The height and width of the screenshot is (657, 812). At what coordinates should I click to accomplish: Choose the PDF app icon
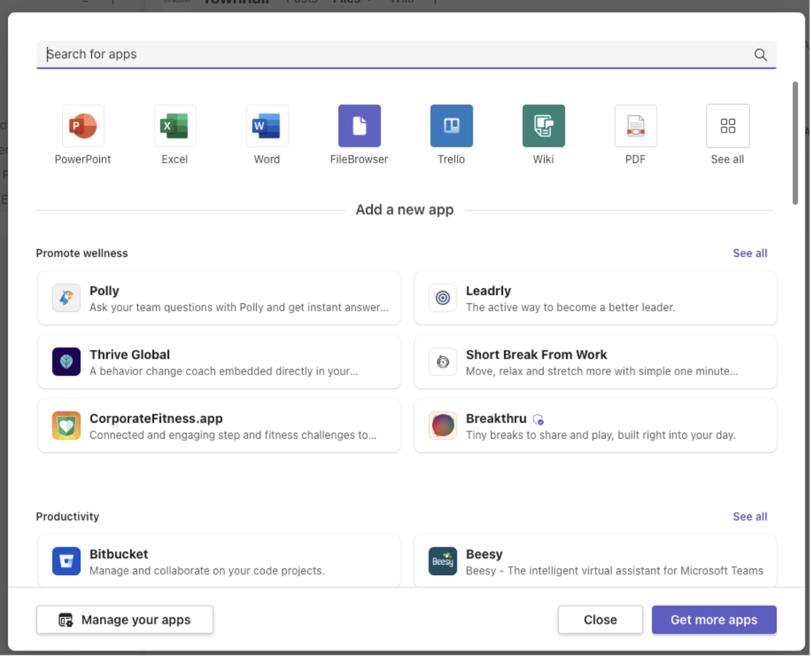[635, 126]
